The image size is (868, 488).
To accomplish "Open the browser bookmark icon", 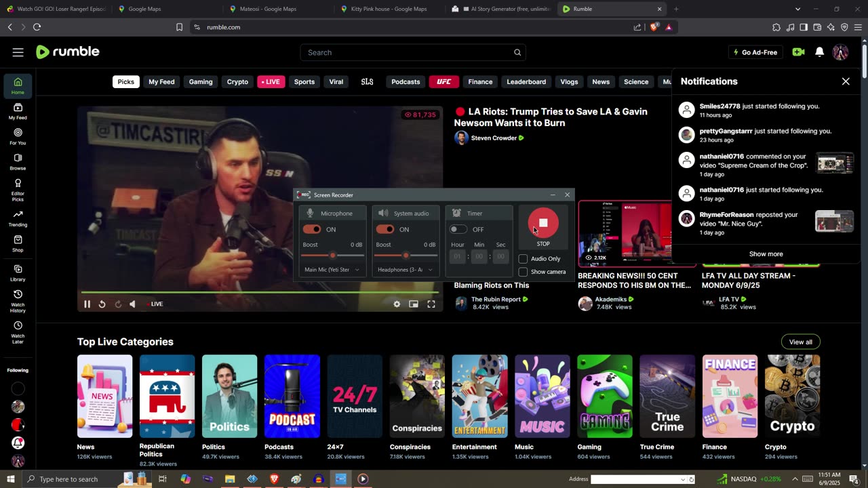I will [179, 27].
